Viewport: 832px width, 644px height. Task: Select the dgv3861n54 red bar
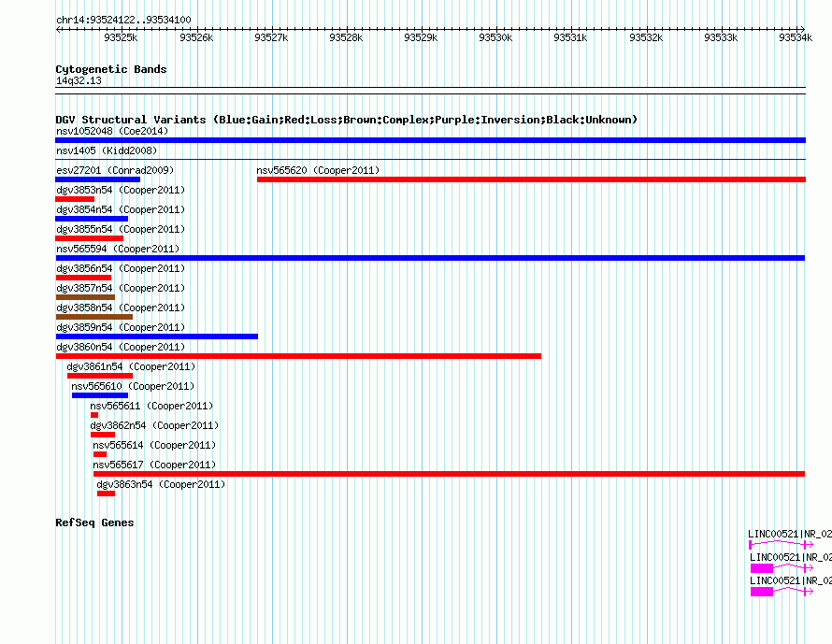(x=100, y=376)
